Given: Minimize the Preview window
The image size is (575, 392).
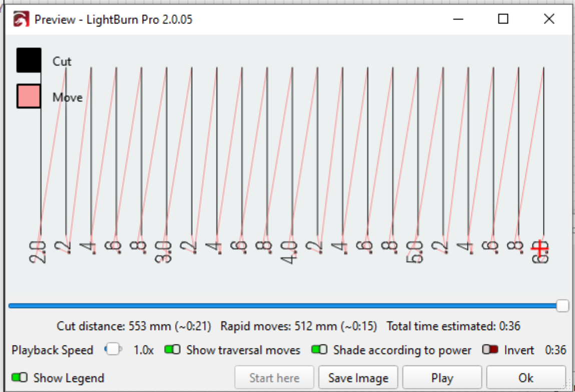Looking at the screenshot, I should click(458, 19).
